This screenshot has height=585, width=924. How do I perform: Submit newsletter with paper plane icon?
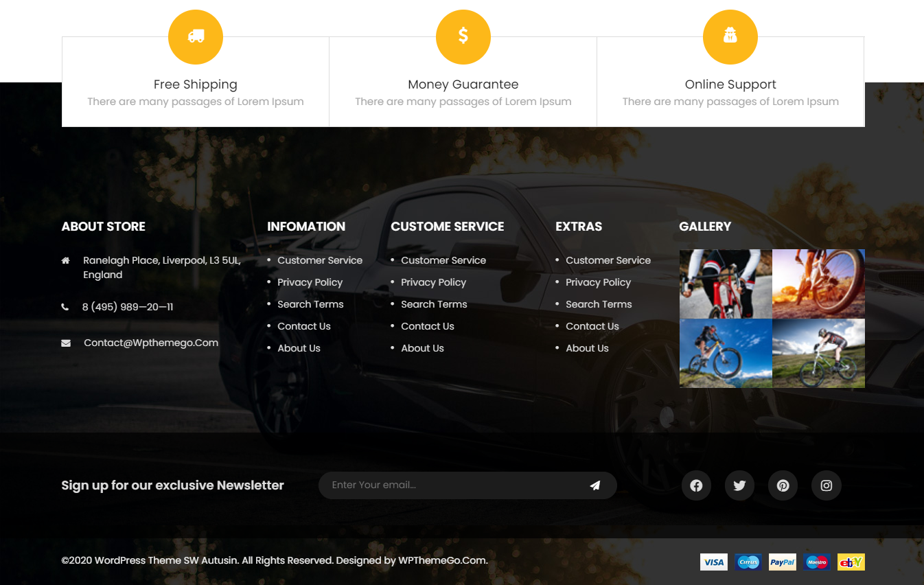coord(595,485)
